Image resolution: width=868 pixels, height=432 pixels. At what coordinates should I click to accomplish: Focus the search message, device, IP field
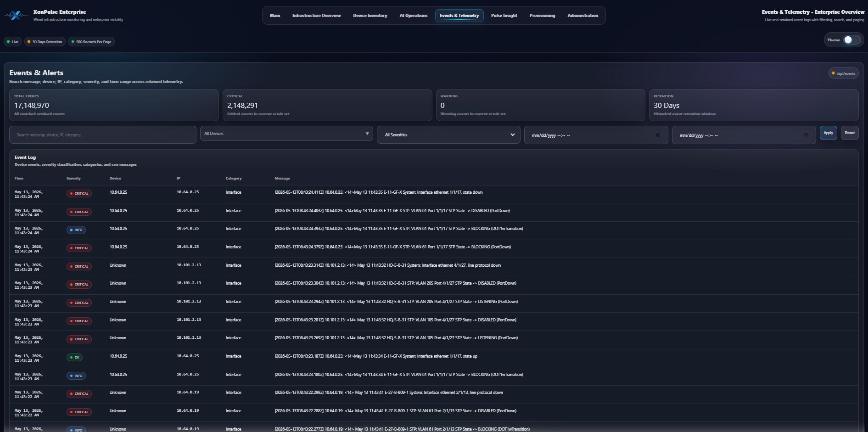click(103, 135)
